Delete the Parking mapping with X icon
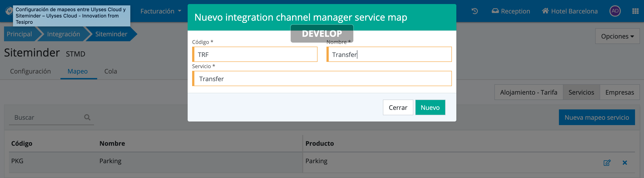 coord(625,163)
